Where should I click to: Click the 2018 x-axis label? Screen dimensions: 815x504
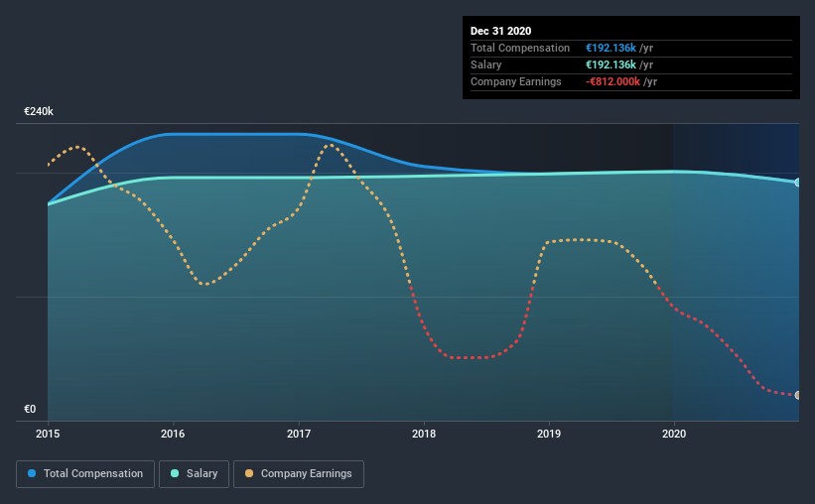click(x=424, y=434)
